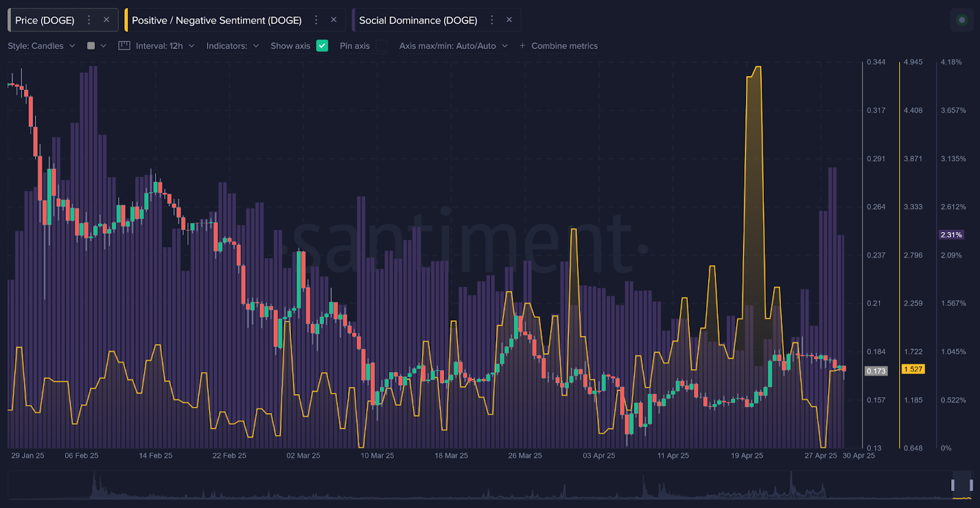Close the Positive / Negative Sentiment metric
Image resolution: width=980 pixels, height=508 pixels.
[x=334, y=20]
